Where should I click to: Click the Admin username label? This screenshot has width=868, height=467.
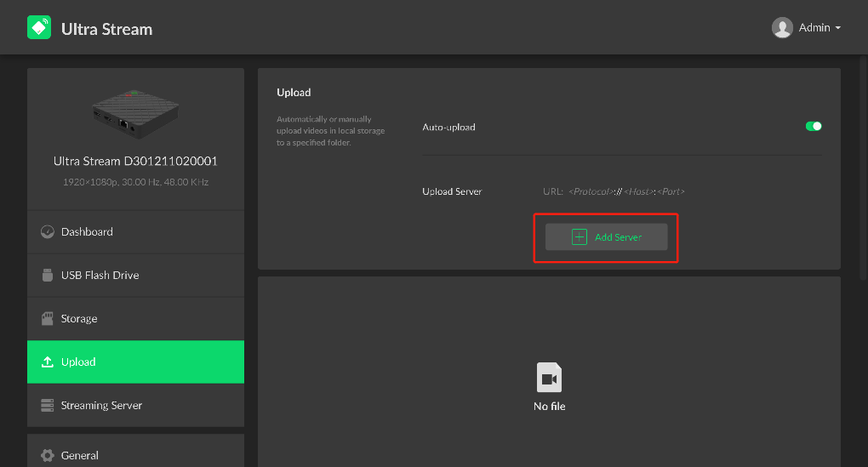(814, 28)
